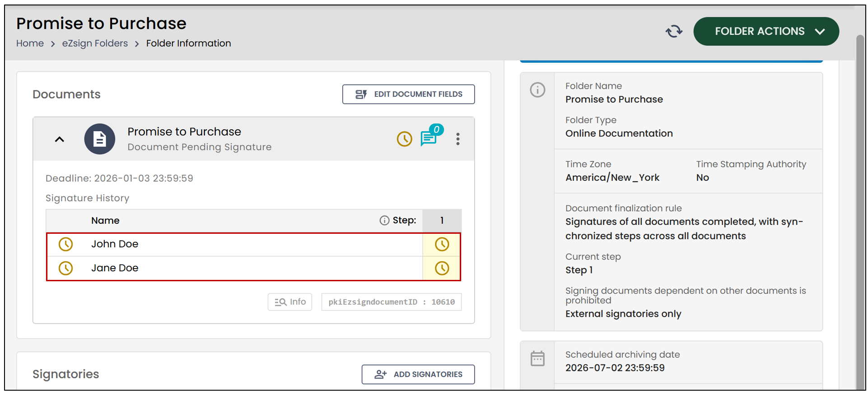Click Jane Doe's step 1 status clock
This screenshot has height=397, width=868.
[x=442, y=268]
